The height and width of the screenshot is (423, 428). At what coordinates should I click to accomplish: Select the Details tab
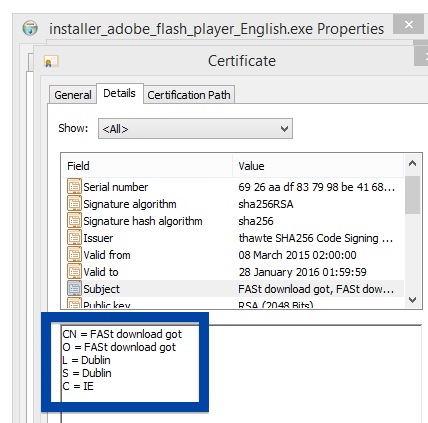pos(120,93)
